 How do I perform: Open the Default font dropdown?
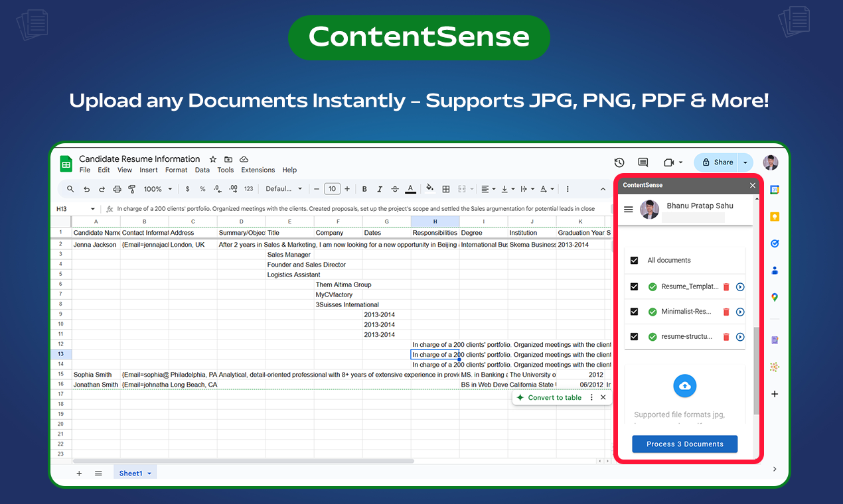284,189
